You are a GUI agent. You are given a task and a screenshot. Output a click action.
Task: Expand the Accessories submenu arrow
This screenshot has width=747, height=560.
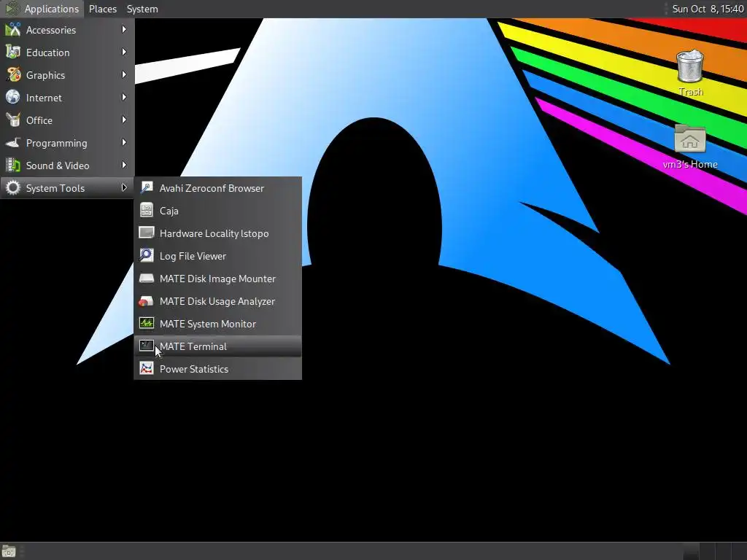click(124, 29)
